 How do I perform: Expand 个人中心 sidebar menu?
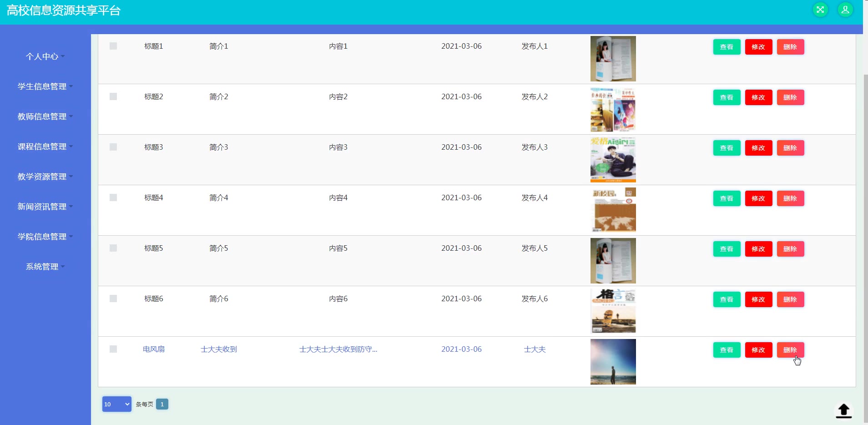click(x=45, y=56)
